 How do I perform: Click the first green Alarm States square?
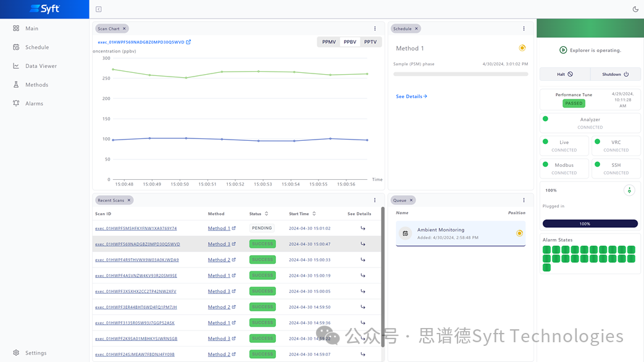(x=546, y=250)
